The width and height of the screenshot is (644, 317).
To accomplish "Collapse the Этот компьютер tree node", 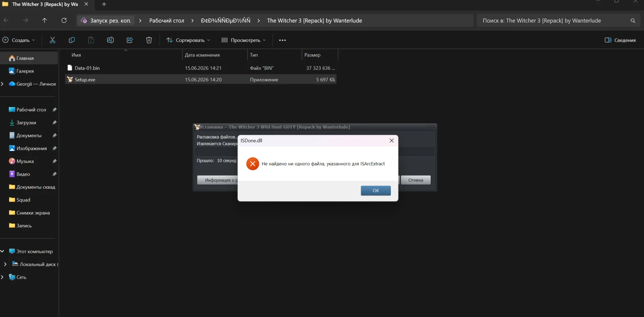I will pyautogui.click(x=2, y=251).
